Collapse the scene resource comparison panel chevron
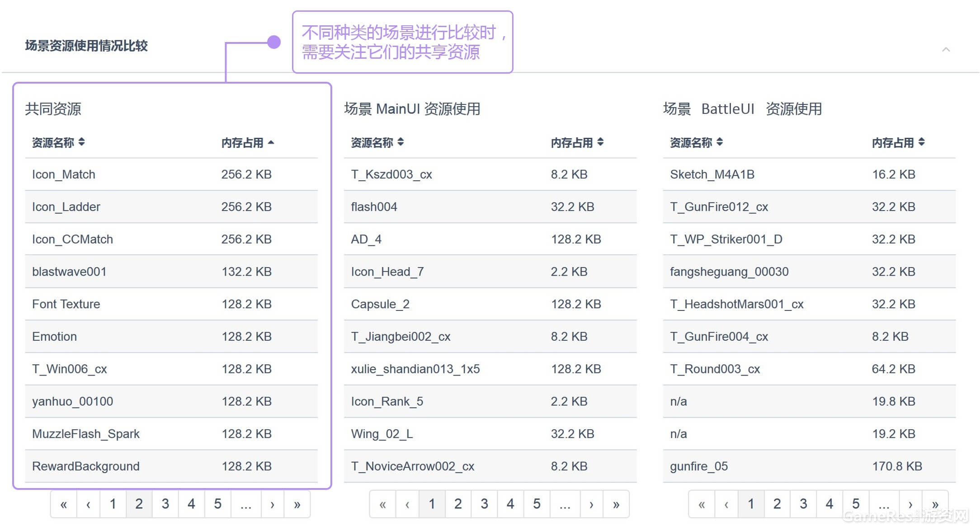Image resolution: width=980 pixels, height=531 pixels. point(946,49)
